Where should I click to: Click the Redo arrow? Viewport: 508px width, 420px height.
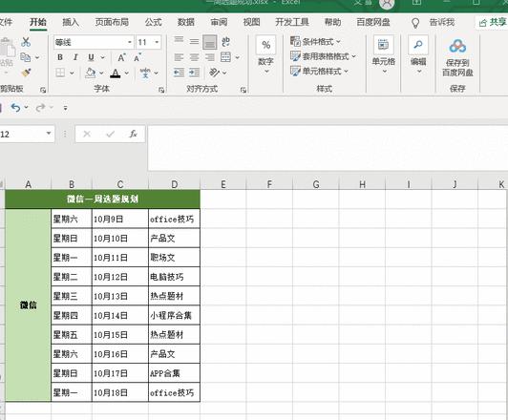pos(40,107)
